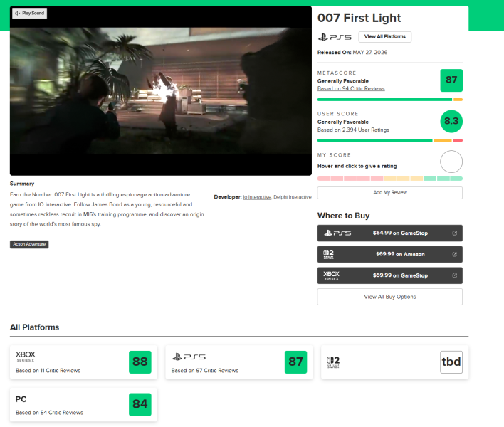Click external link icon on PS5 GameStop row
The height and width of the screenshot is (427, 504).
click(x=454, y=233)
